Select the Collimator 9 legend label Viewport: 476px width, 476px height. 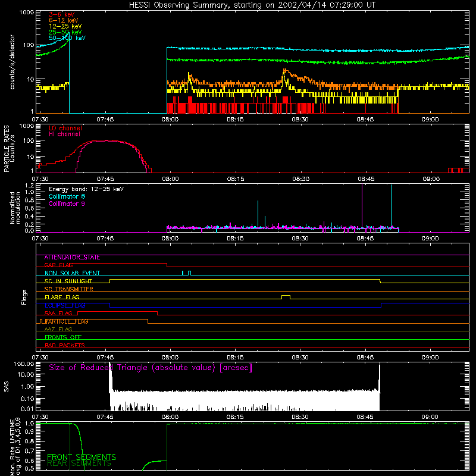(67, 203)
